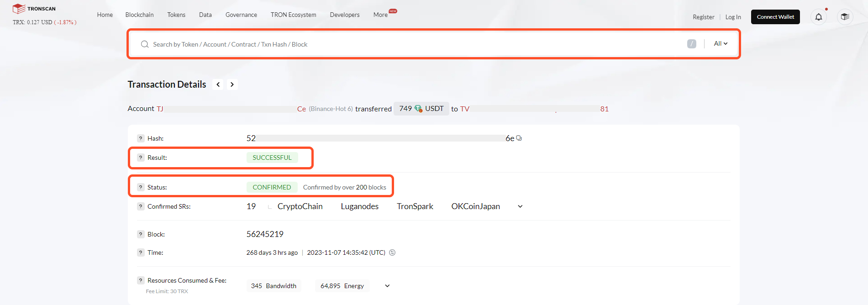Go to the next transaction arrow
Image resolution: width=868 pixels, height=305 pixels.
click(x=232, y=84)
